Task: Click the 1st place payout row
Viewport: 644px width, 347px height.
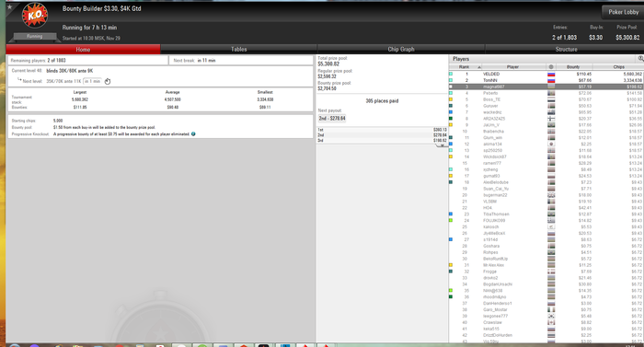Action: (x=382, y=130)
